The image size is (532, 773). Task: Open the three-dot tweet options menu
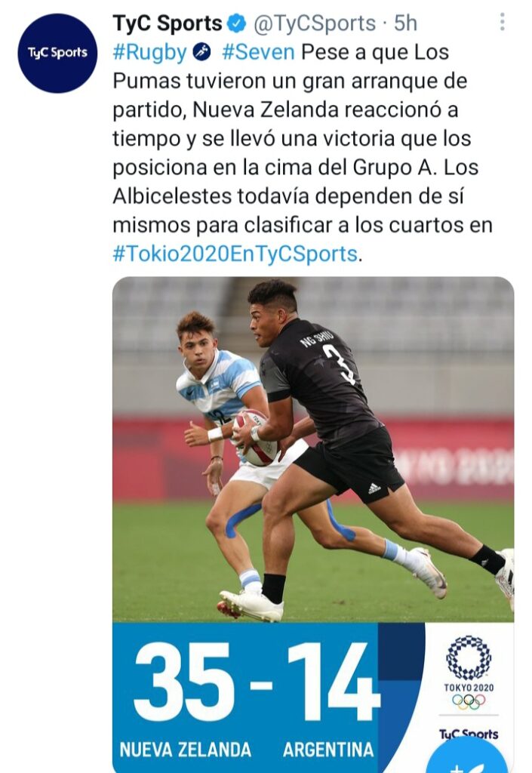pyautogui.click(x=502, y=22)
